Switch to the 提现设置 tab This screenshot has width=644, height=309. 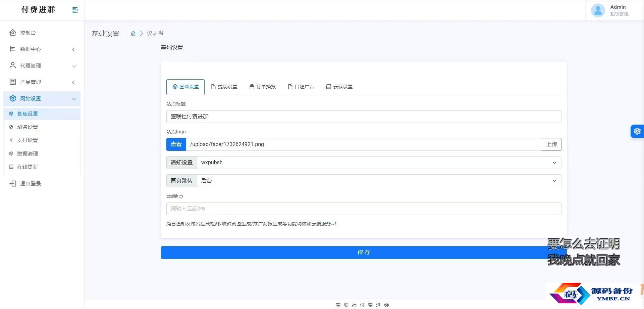tap(224, 87)
